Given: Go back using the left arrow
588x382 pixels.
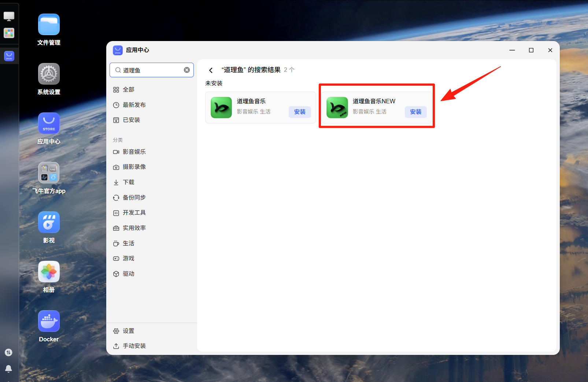Looking at the screenshot, I should point(211,70).
